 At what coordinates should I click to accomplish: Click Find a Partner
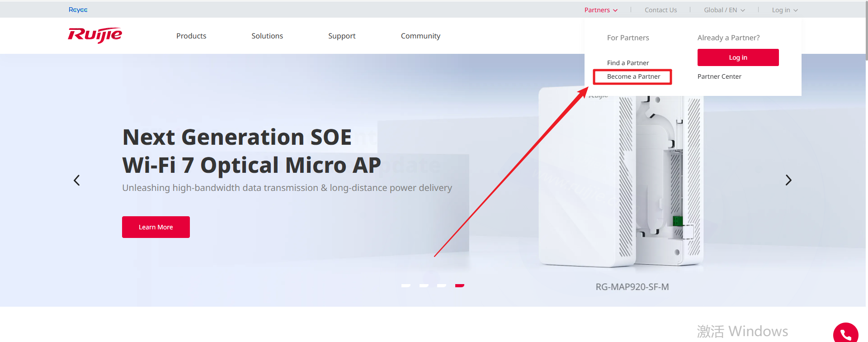pos(628,63)
